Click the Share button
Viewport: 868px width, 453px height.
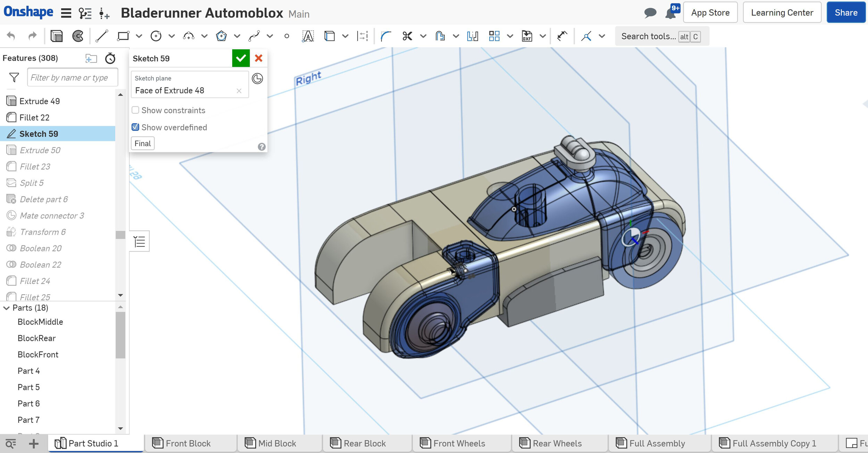[x=846, y=13]
